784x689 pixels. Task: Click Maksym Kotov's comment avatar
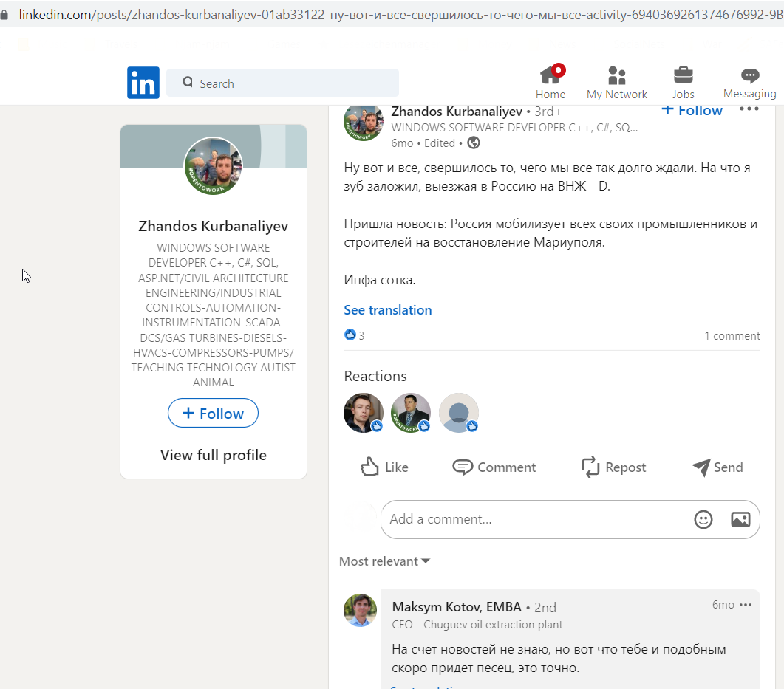pyautogui.click(x=360, y=610)
